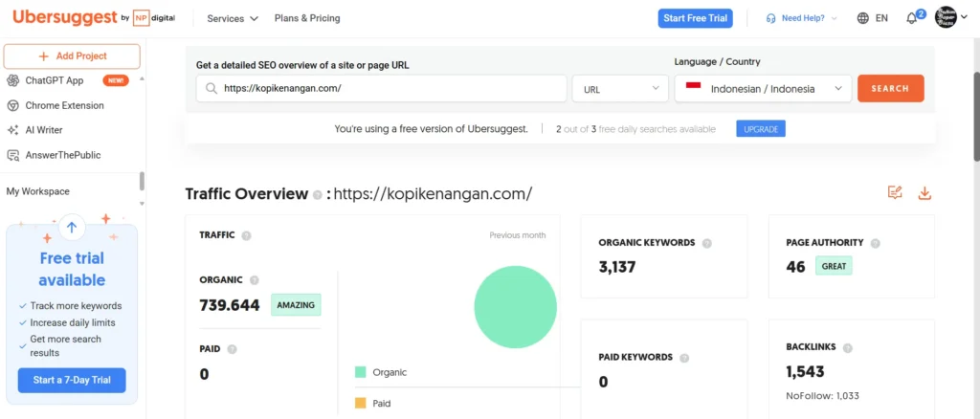Click the EN language label

pos(881,19)
